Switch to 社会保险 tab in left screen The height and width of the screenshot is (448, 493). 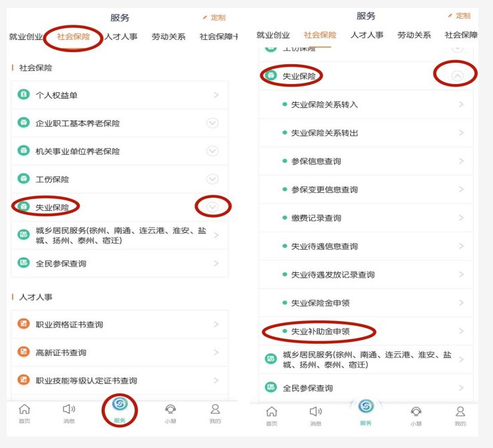pyautogui.click(x=73, y=37)
